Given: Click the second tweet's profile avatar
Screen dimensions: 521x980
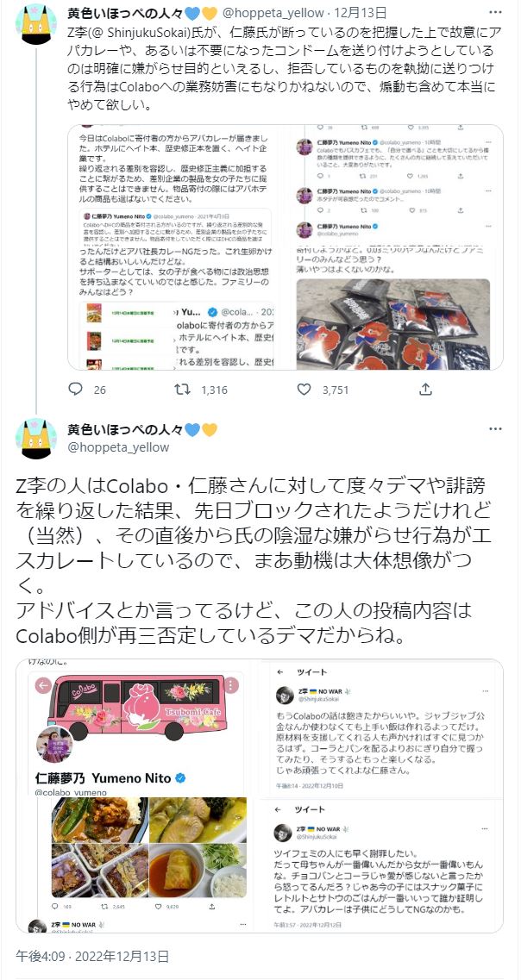Looking at the screenshot, I should click(36, 439).
